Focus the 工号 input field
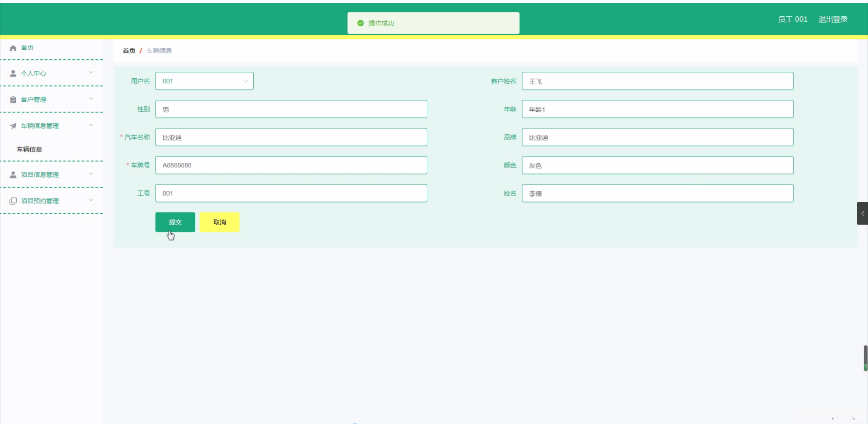Viewport: 868px width, 424px height. [x=291, y=193]
